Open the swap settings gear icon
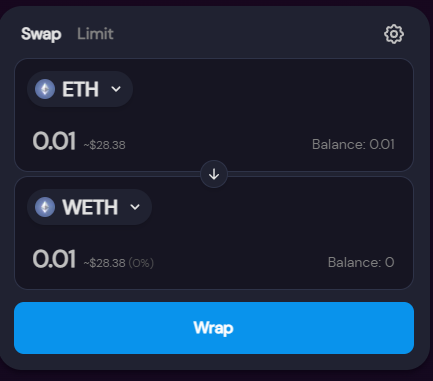This screenshot has height=381, width=433. (x=394, y=34)
